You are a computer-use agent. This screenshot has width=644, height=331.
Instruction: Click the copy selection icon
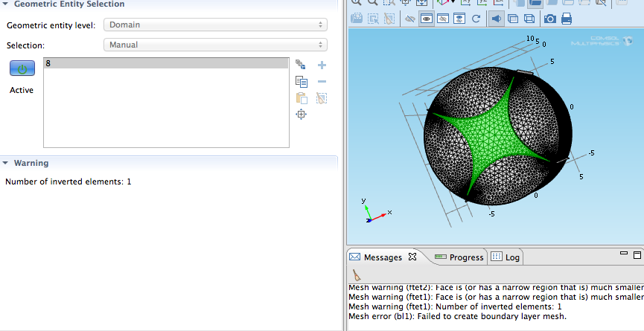point(302,82)
